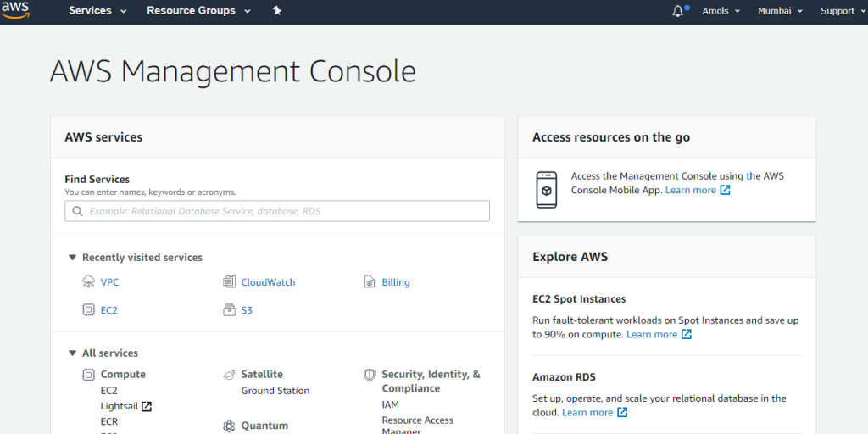Click external icon after Amazon RDS Learn more
Screen dimensions: 868x434
pos(623,413)
